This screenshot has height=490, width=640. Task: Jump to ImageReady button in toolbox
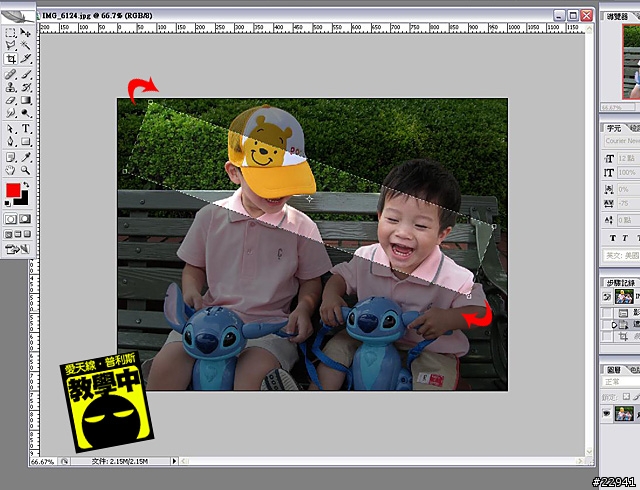[18, 248]
